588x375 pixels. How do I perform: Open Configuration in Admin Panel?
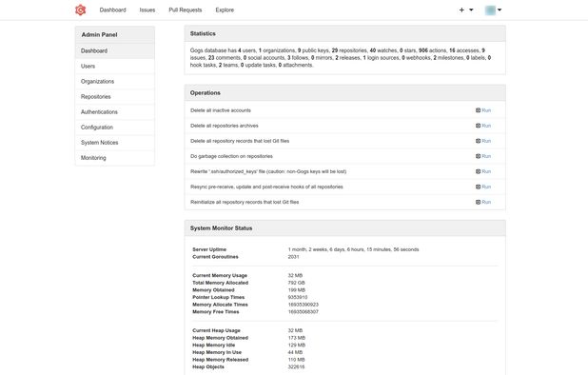[x=115, y=128]
